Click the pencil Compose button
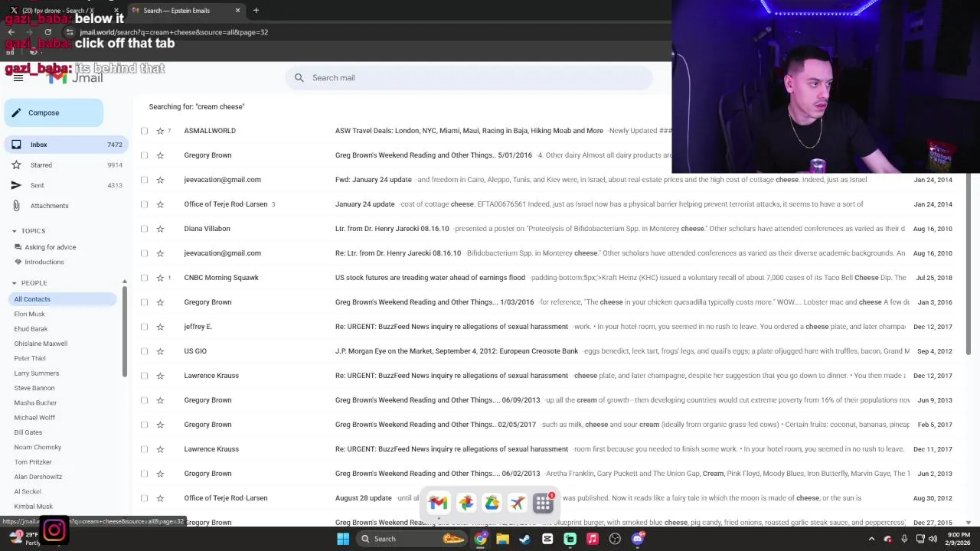Screen dimensions: 980x551 point(54,112)
